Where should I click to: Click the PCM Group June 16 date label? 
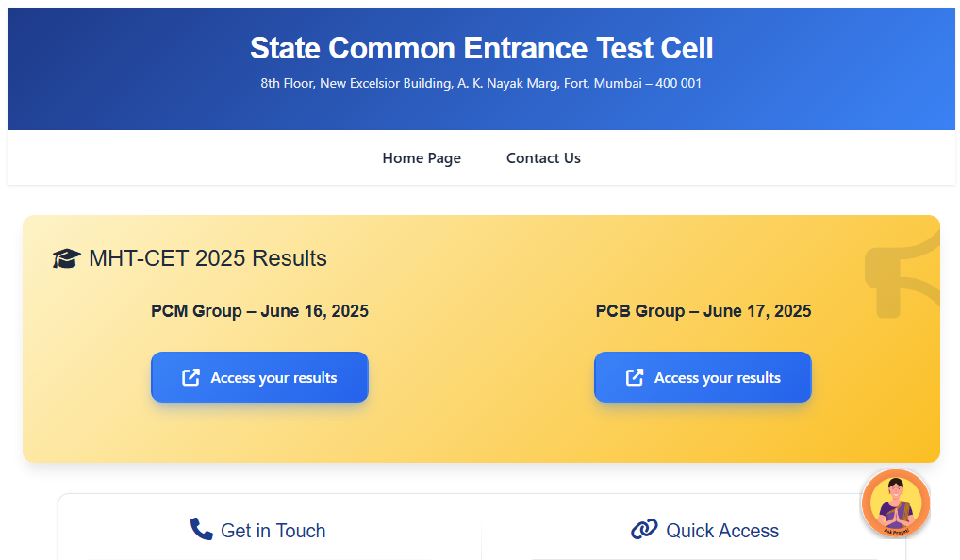pos(260,311)
